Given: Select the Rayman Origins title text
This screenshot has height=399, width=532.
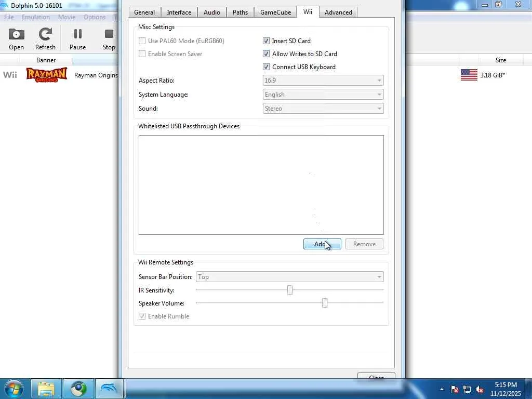Looking at the screenshot, I should coord(96,75).
